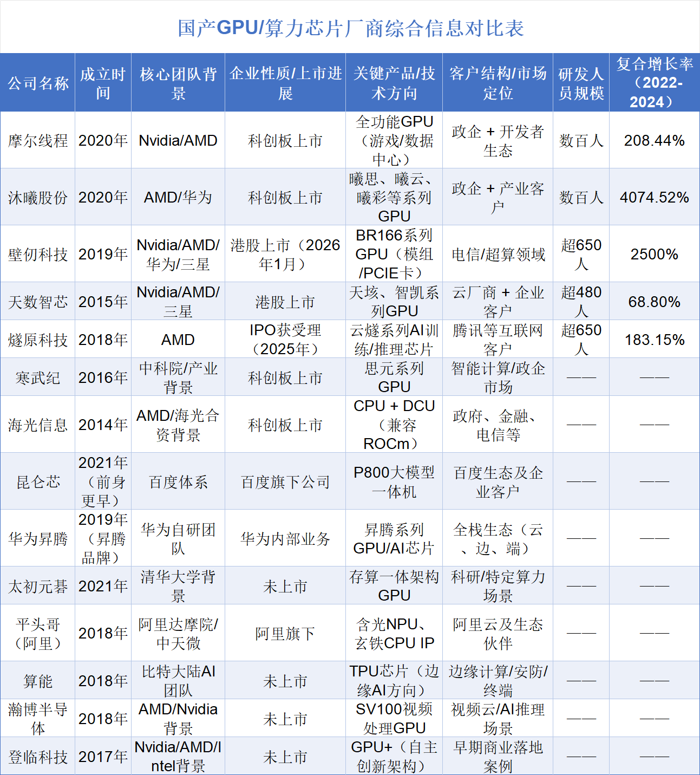Click 昇腾系列GPU/AI芯片 cell
The width and height of the screenshot is (700, 775).
pos(394,538)
